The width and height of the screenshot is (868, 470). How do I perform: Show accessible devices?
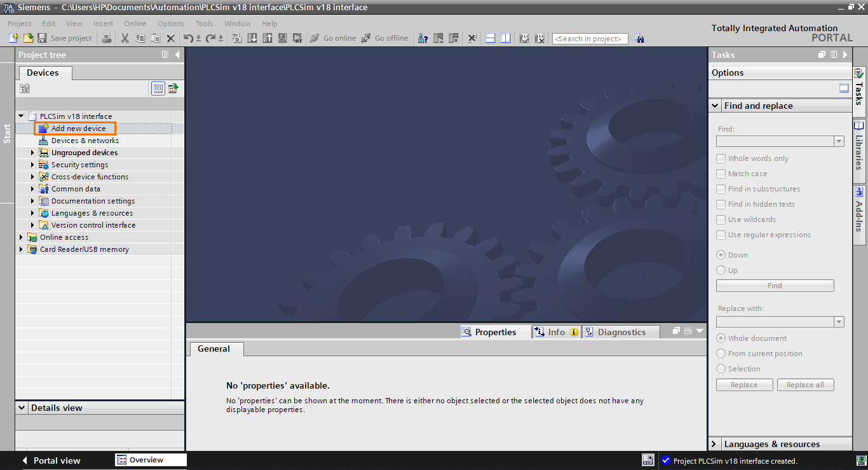click(423, 38)
